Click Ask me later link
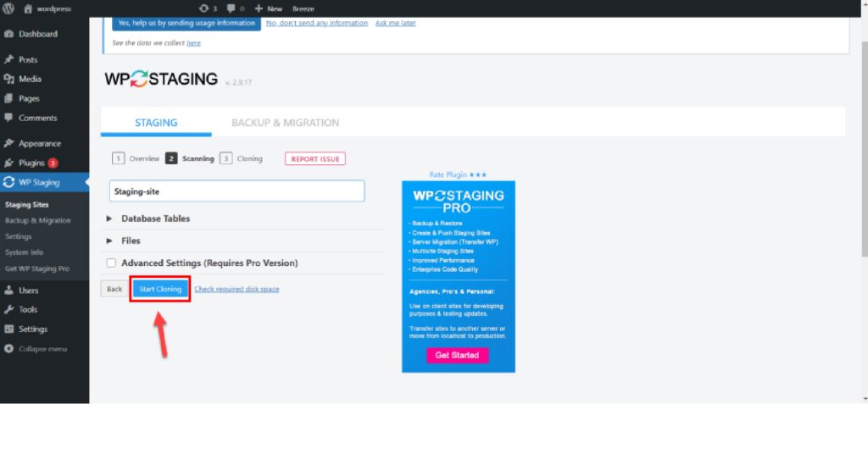The width and height of the screenshot is (868, 459). point(395,23)
